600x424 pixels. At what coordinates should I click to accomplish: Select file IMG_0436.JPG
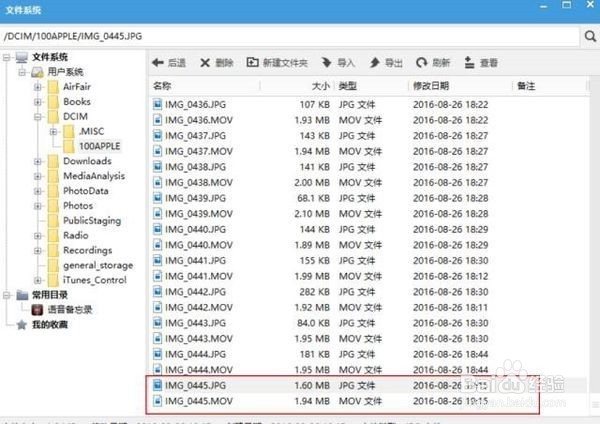(195, 104)
